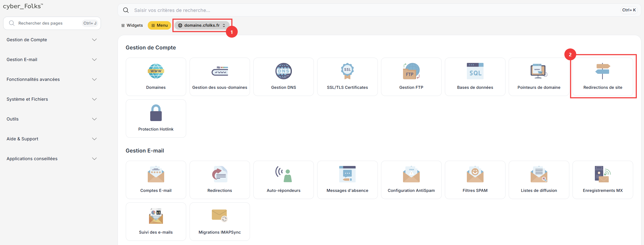Expand Fonctionnalités avancées sidebar section
This screenshot has height=245, width=644.
[52, 79]
